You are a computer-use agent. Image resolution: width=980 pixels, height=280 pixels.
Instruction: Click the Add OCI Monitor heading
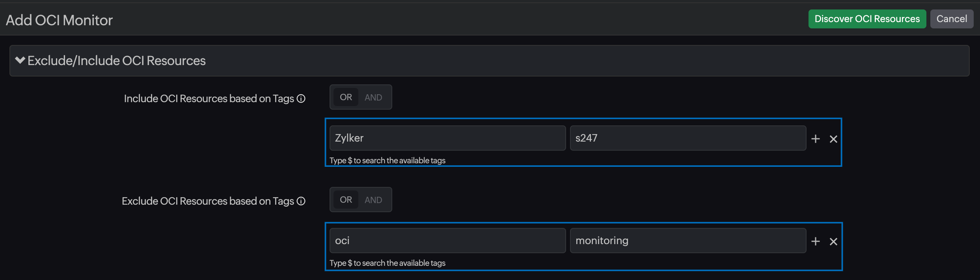pos(58,19)
